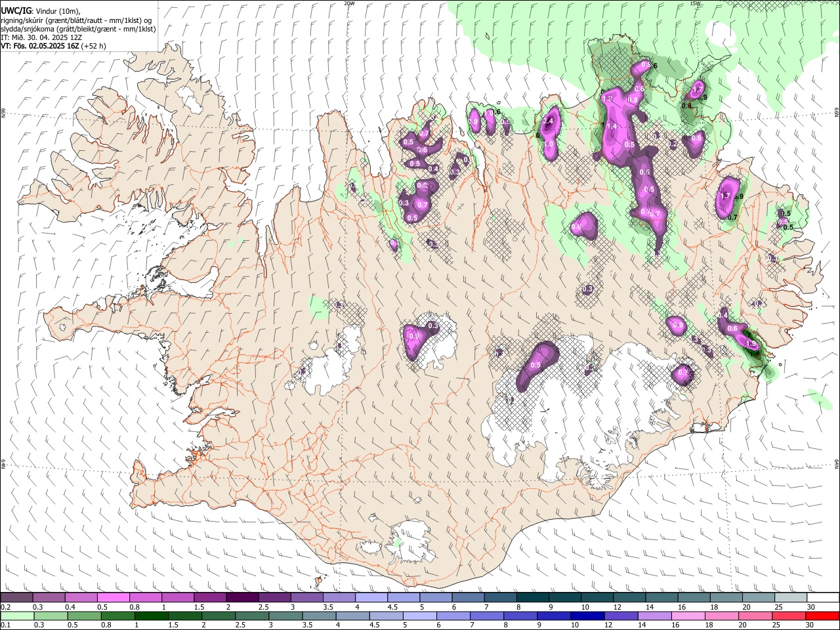
Task: Click the 'slydda/snjókoma' legend description line
Action: point(78,29)
